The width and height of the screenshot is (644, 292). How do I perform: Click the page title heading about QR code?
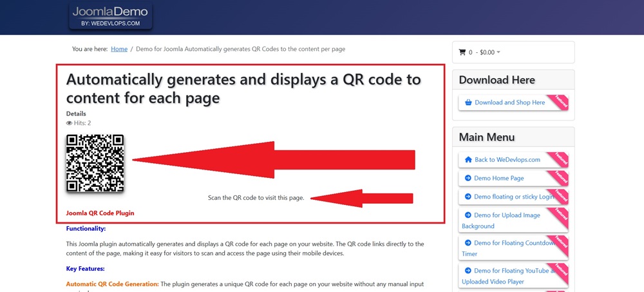[x=243, y=88]
